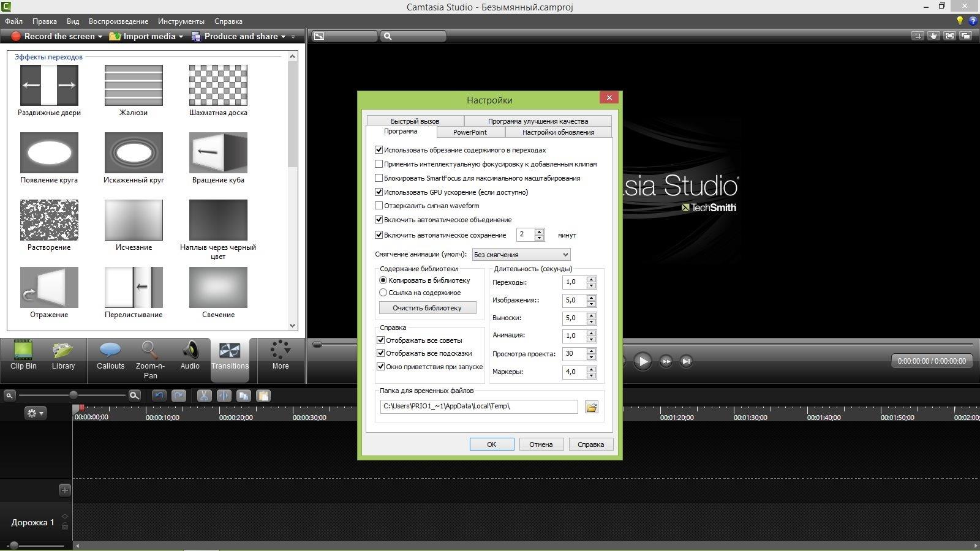The height and width of the screenshot is (551, 980).
Task: Toggle Включить автоматическое объединение checkbox
Action: pos(379,220)
